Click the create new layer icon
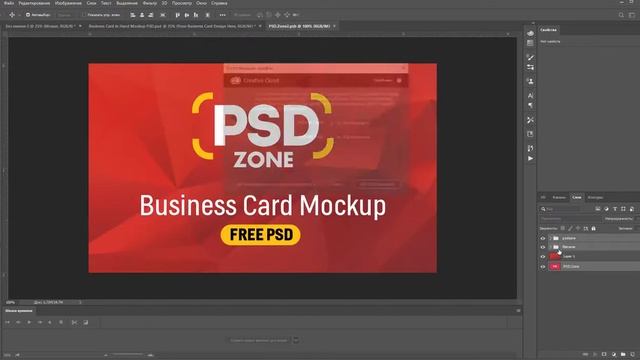 (632, 354)
